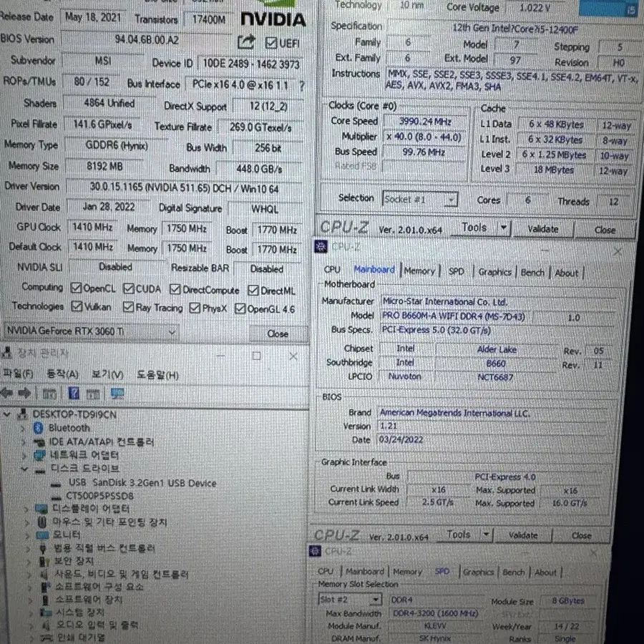Click Validate in the CPU-Z Mainboard window
This screenshot has height=644, width=644.
pos(523,535)
